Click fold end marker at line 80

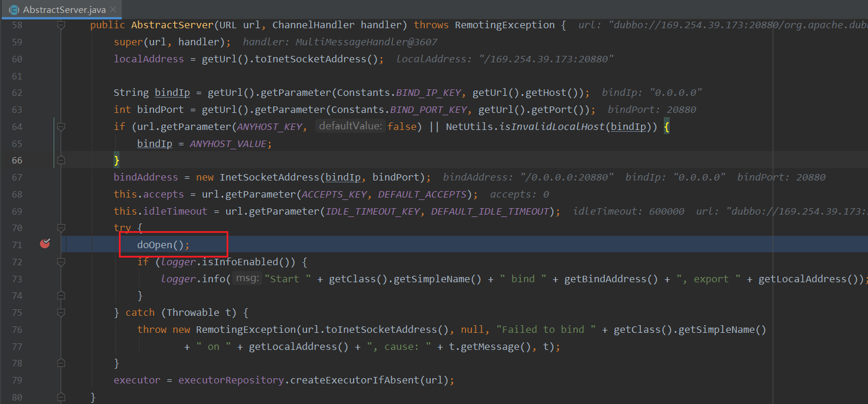61,397
